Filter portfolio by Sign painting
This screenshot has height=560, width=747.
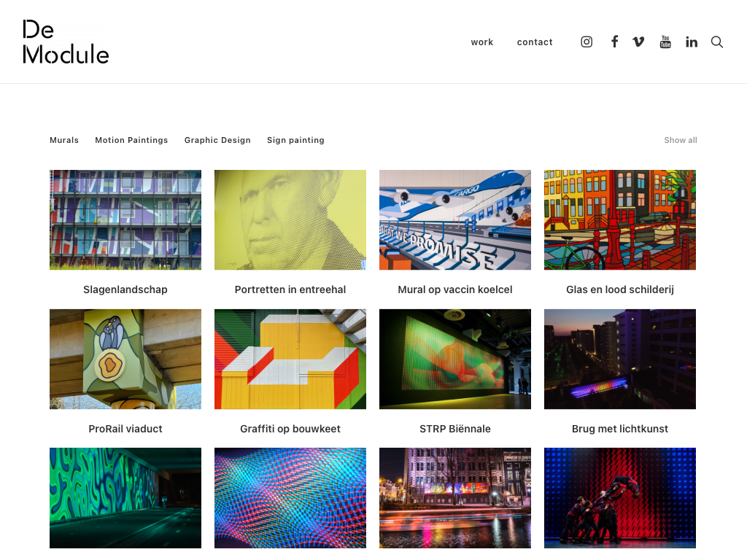point(296,140)
